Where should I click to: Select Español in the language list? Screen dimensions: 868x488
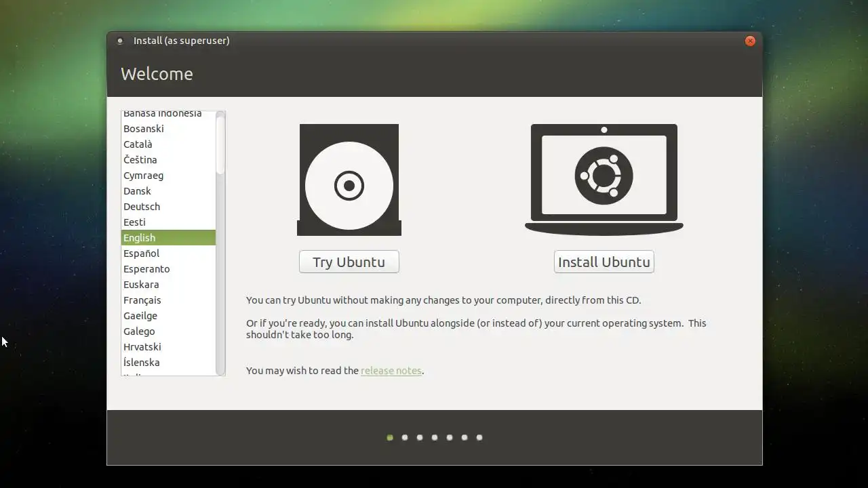(x=168, y=253)
